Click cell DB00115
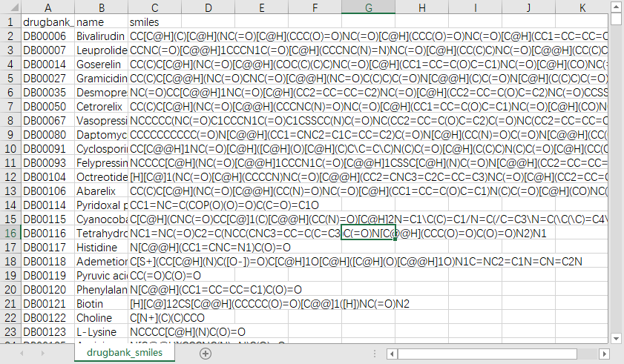 tap(47, 219)
